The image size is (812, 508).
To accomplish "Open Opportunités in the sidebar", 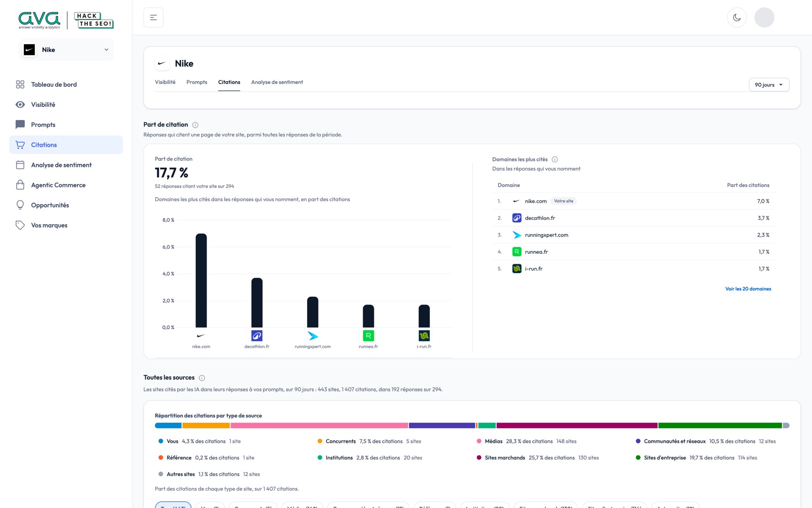I will tap(66, 205).
